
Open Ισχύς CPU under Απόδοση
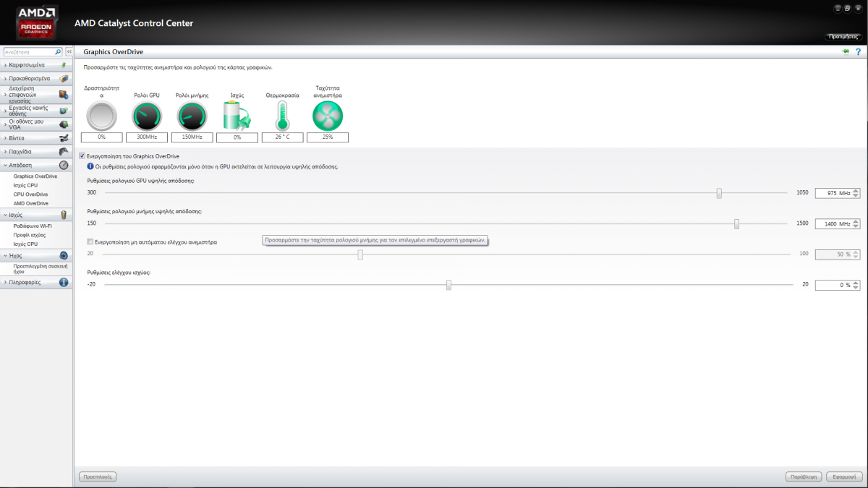click(25, 185)
